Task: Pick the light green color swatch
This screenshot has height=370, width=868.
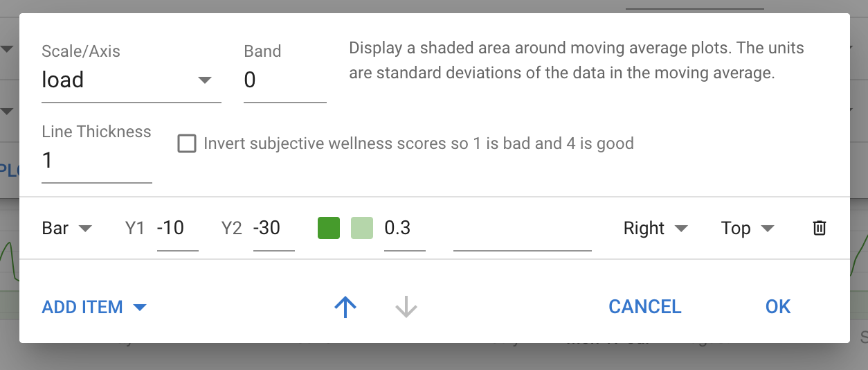Action: [x=362, y=228]
